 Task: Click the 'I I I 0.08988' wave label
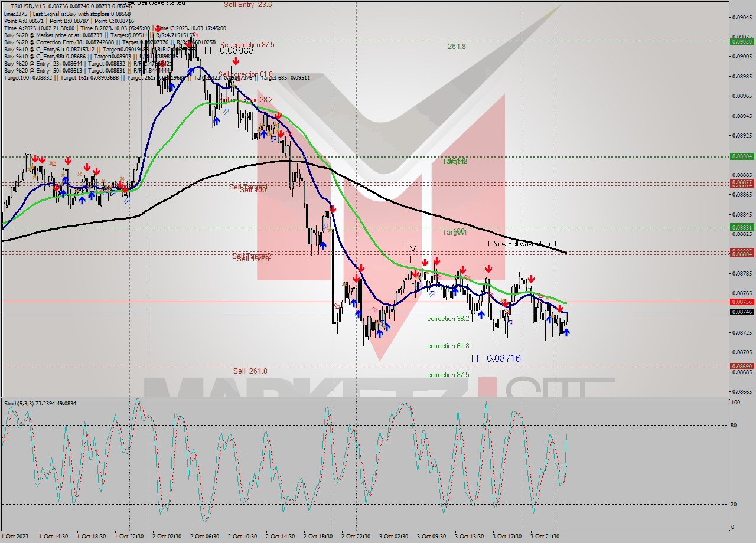click(229, 50)
